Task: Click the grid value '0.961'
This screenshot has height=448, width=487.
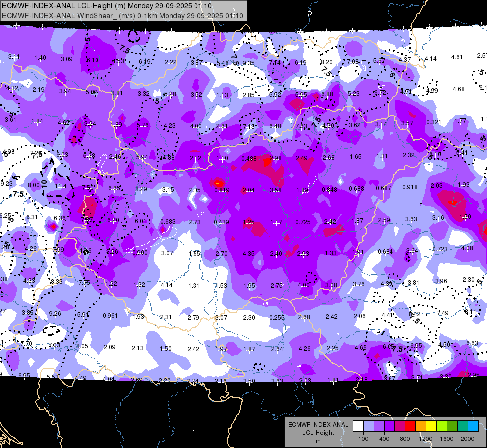Action: 110,316
